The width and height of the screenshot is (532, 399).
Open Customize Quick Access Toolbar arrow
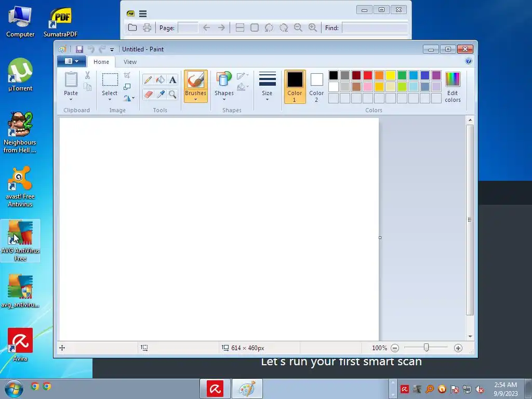click(112, 49)
